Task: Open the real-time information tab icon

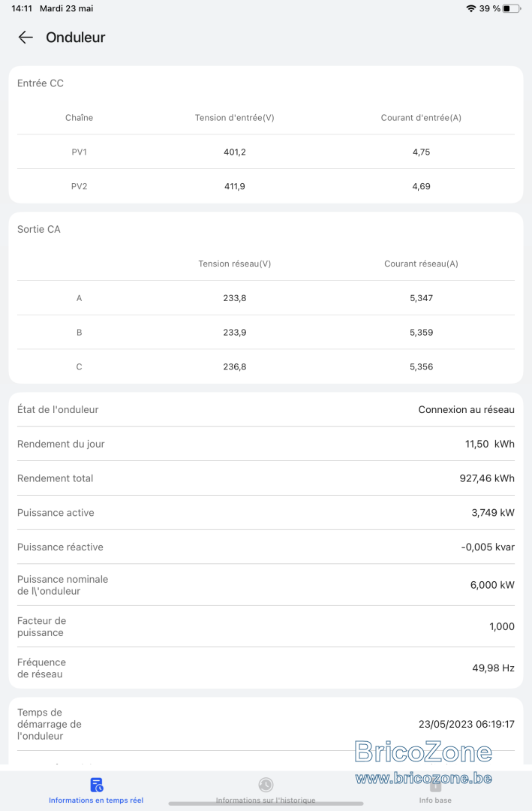Action: coord(96,785)
